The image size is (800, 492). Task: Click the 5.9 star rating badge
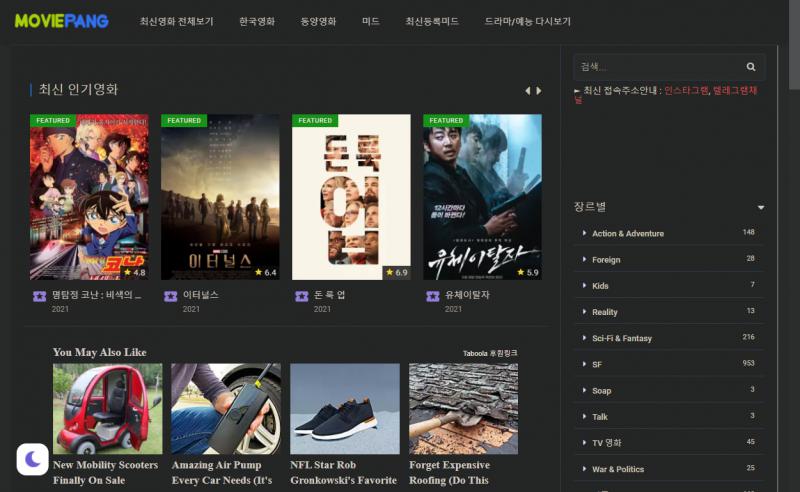[x=528, y=273]
